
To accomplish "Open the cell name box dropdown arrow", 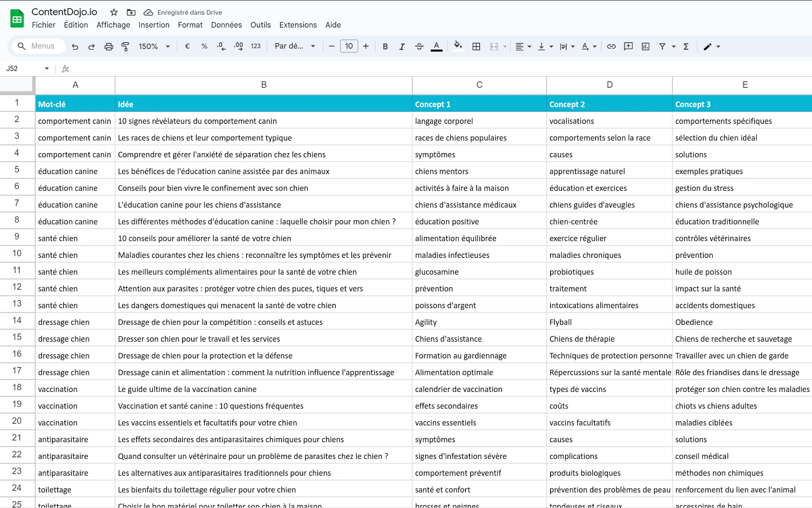I will (x=47, y=68).
